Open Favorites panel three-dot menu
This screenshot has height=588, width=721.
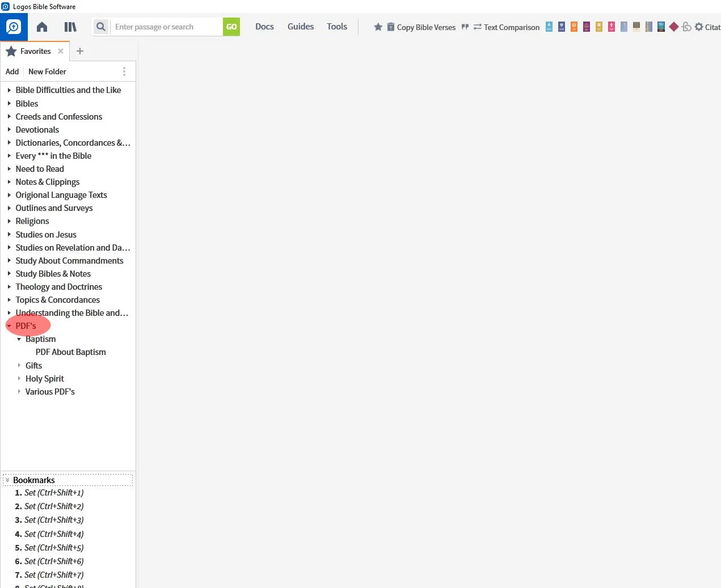pos(124,71)
